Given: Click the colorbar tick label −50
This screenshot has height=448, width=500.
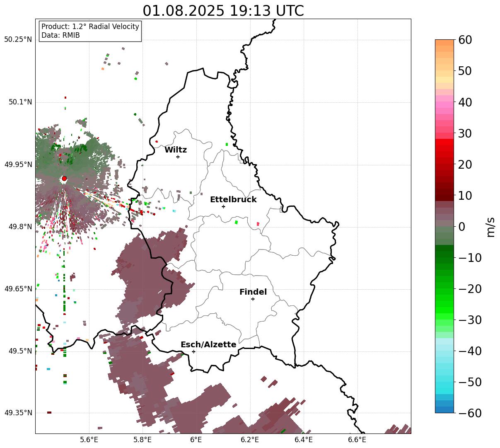Looking at the screenshot, I should pos(470,382).
